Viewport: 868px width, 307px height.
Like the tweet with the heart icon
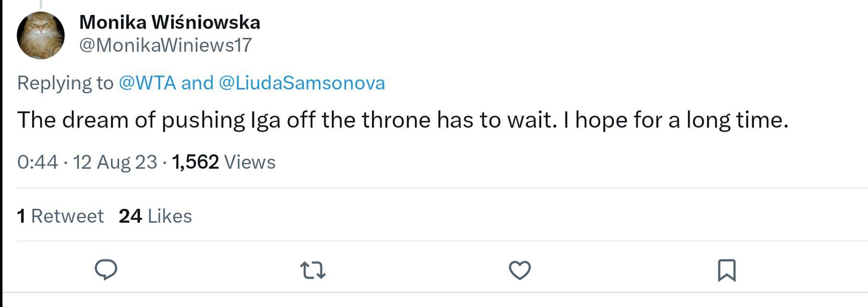[520, 270]
